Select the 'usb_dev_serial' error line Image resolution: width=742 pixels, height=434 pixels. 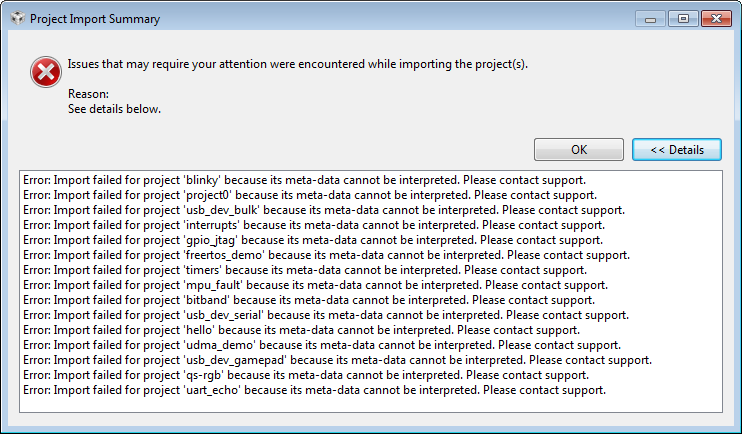(x=326, y=315)
